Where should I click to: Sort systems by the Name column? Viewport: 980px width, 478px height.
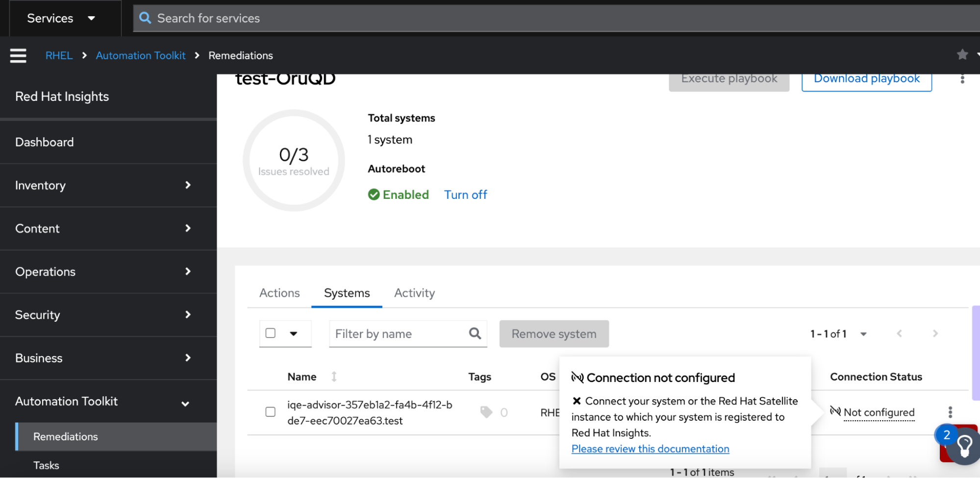(x=334, y=377)
